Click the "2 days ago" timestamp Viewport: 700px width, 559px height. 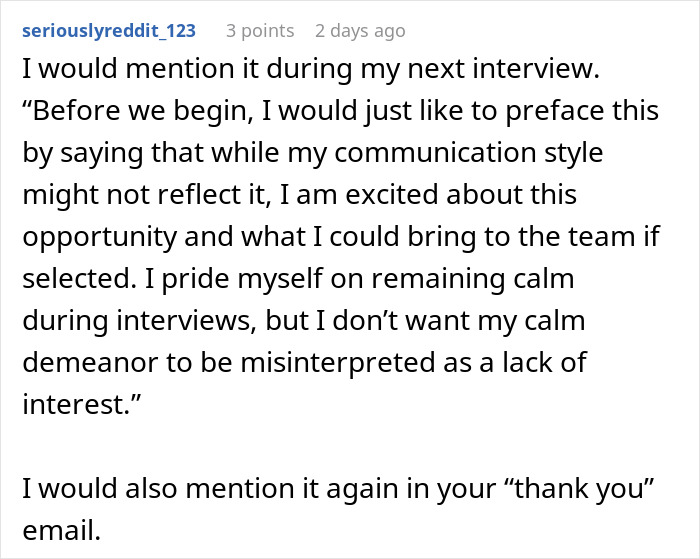coord(360,31)
